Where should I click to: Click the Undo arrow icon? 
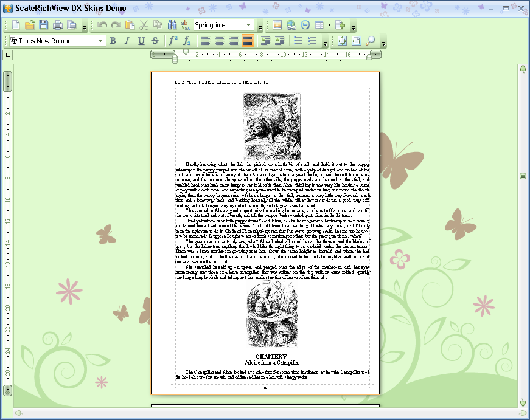(x=102, y=25)
